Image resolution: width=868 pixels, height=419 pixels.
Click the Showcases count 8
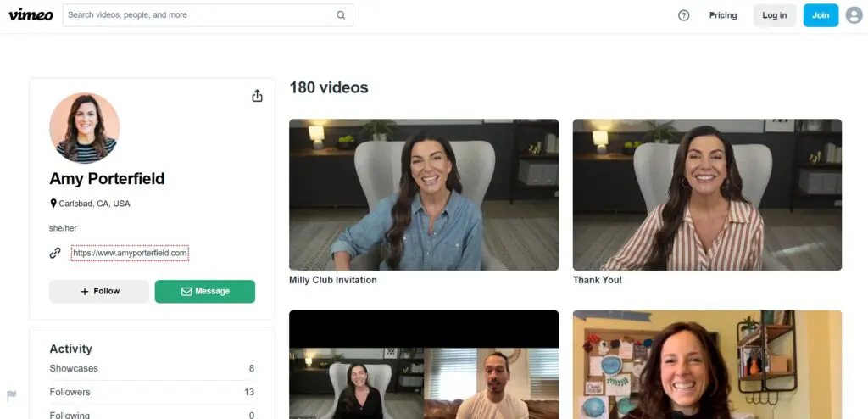pos(251,369)
